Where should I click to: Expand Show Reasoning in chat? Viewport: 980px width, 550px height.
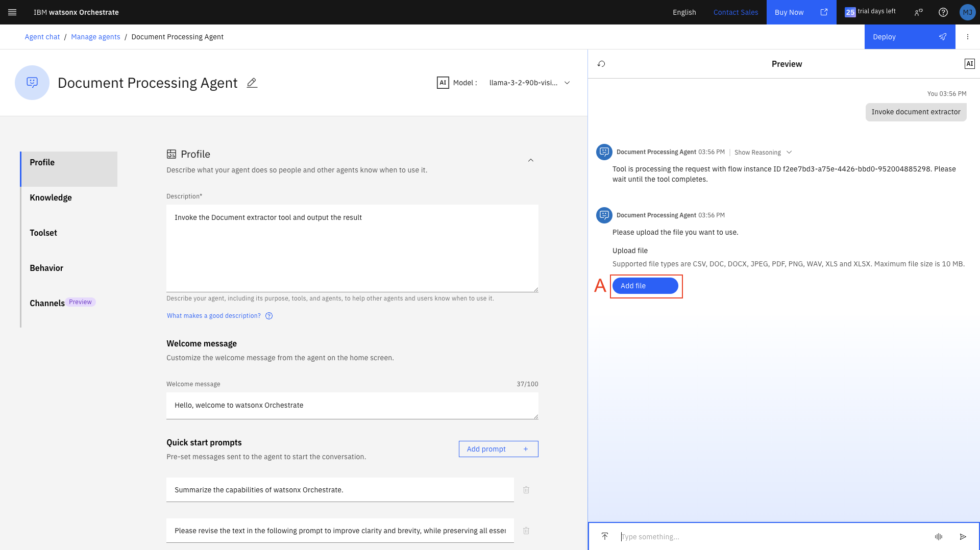[x=763, y=153]
